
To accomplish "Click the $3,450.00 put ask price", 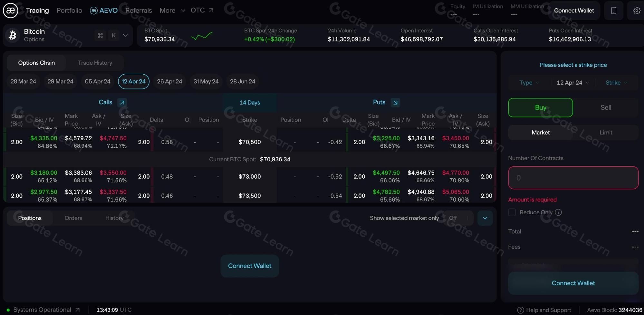I will [456, 138].
